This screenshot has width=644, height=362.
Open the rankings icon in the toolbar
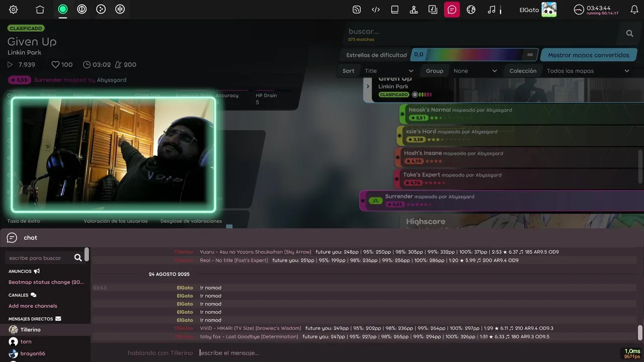[x=414, y=10]
